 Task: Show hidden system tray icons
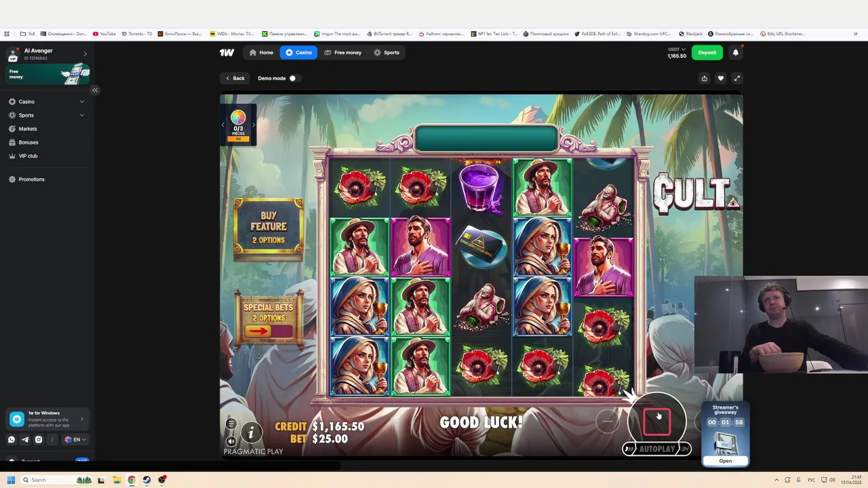(776, 480)
